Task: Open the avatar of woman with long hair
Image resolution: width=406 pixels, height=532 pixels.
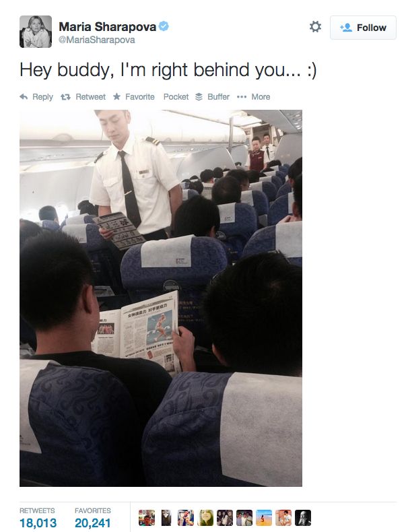Action: tap(205, 518)
